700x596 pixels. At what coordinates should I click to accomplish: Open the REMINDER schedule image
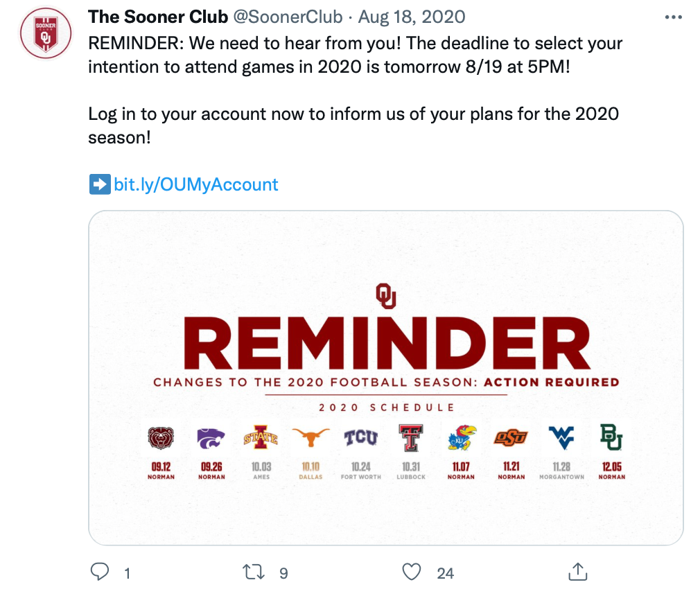tap(385, 378)
